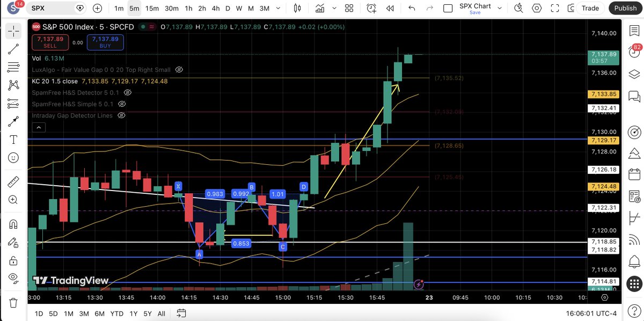644x321 pixels.
Task: Click the Publish button
Action: (x=625, y=8)
